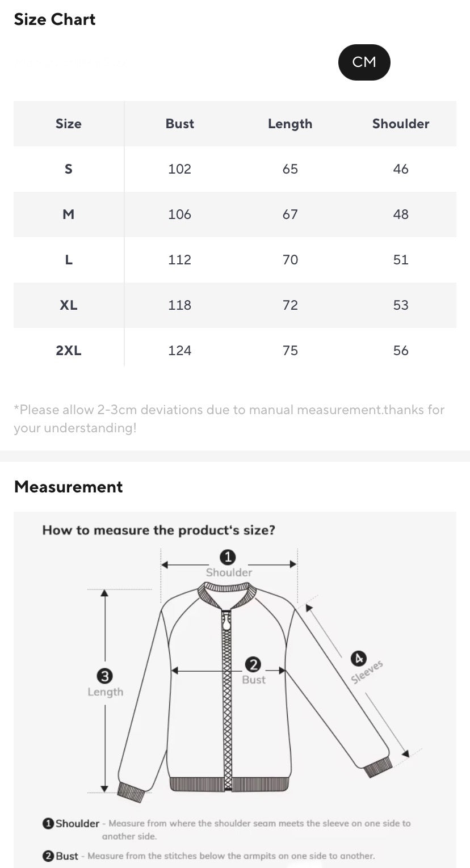Click the L row bust value 112

coord(179,260)
